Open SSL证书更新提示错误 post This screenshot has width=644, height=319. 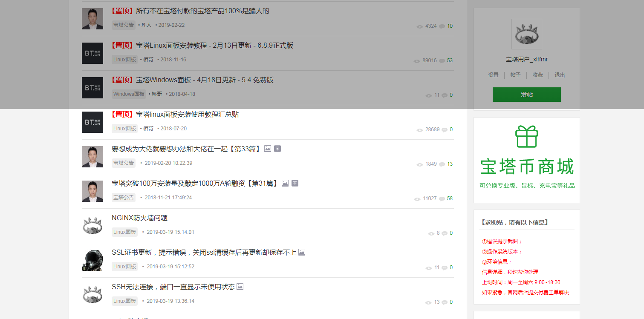pyautogui.click(x=204, y=253)
